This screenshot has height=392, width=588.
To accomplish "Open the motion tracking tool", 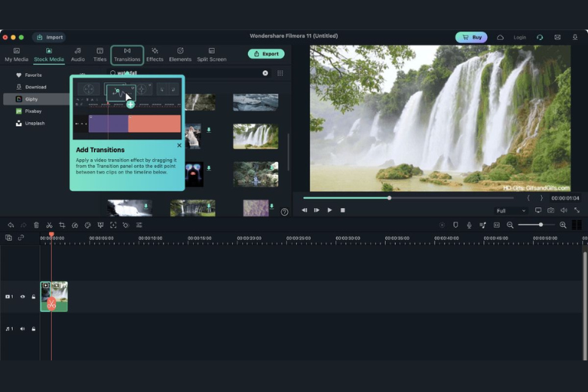I will 113,225.
